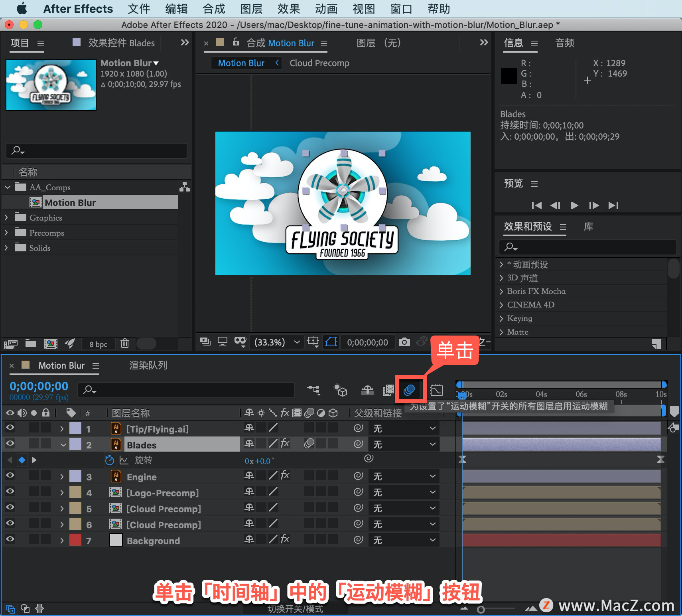Open the composition mini-flowchart icon
The height and width of the screenshot is (616, 682).
pos(314,390)
